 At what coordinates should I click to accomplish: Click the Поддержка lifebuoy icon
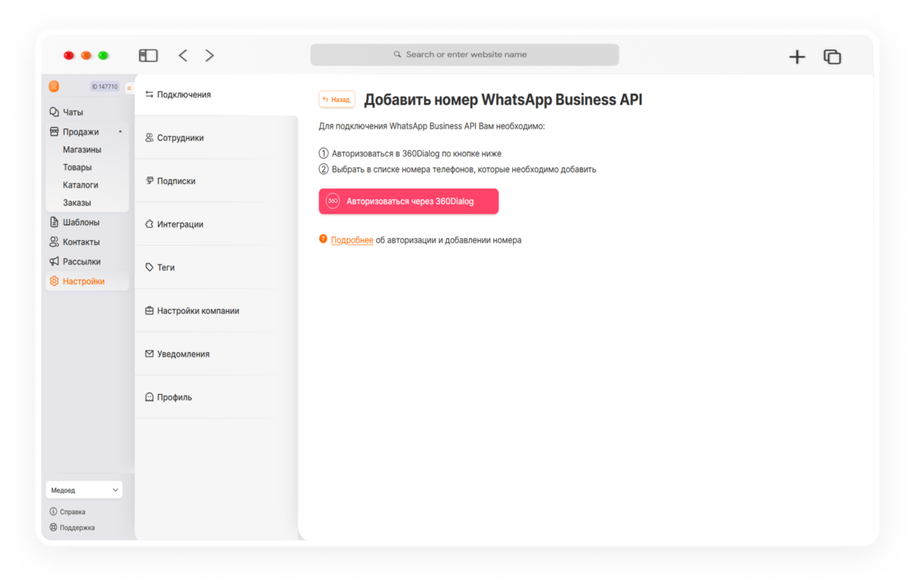(x=53, y=527)
